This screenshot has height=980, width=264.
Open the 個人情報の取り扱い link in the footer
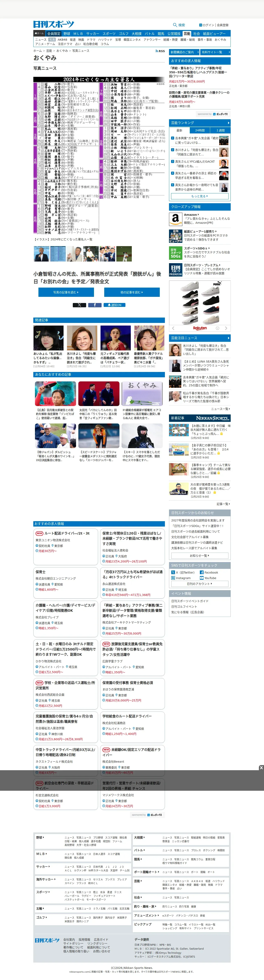pos(76,951)
